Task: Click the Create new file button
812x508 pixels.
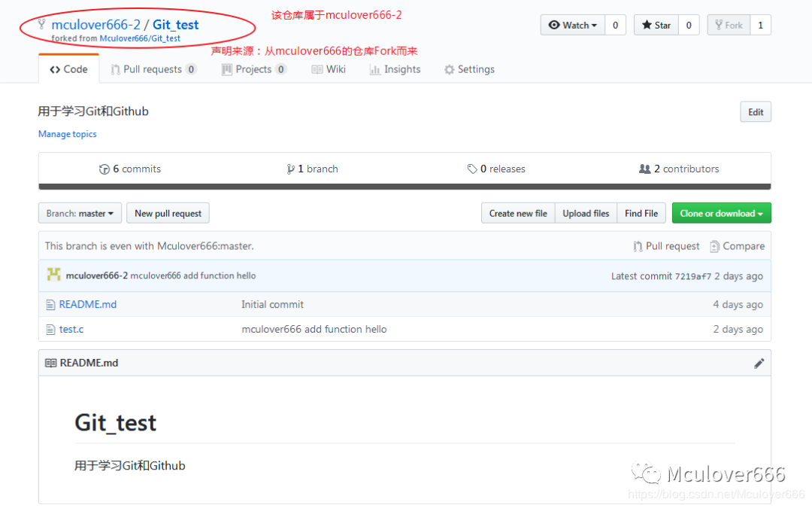Action: point(518,213)
